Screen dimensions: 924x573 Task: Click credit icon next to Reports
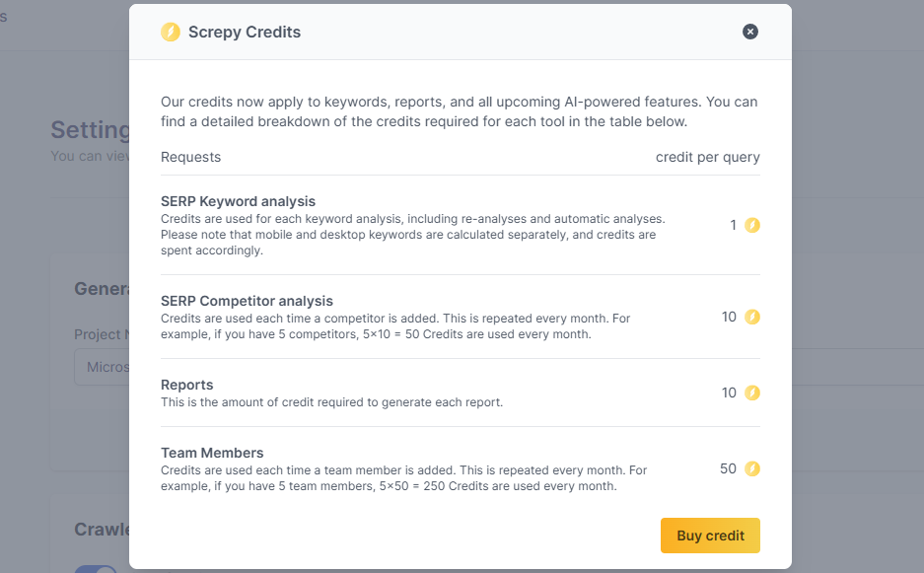[752, 393]
